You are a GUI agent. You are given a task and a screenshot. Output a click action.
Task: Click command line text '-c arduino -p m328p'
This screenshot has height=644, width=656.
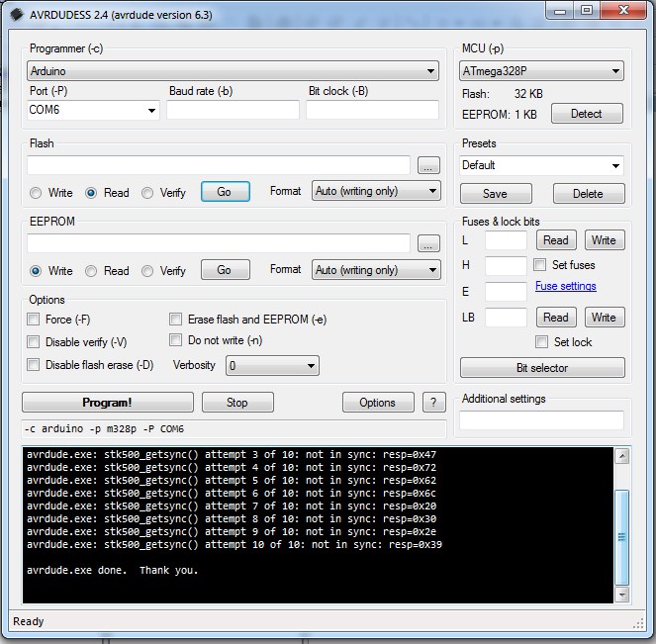coord(80,429)
